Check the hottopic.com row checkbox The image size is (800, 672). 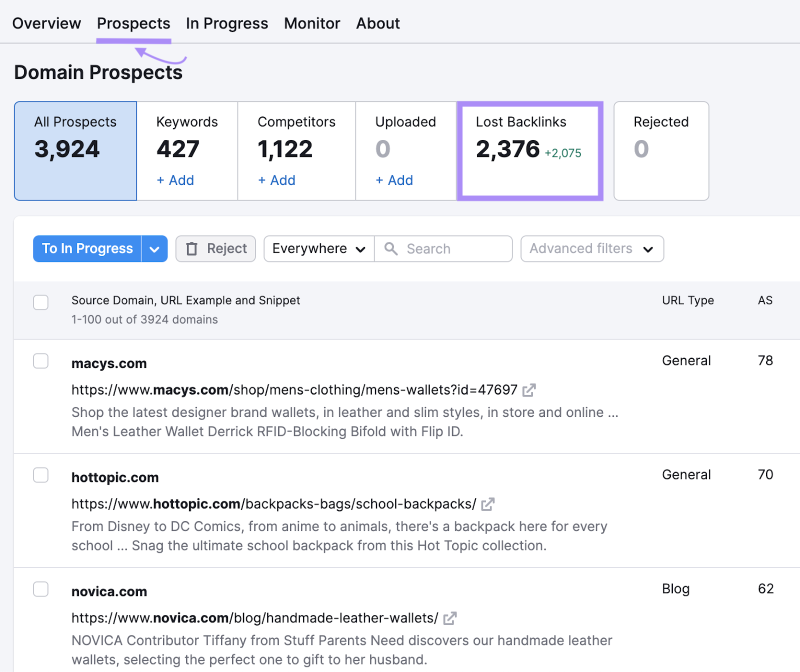tap(40, 475)
